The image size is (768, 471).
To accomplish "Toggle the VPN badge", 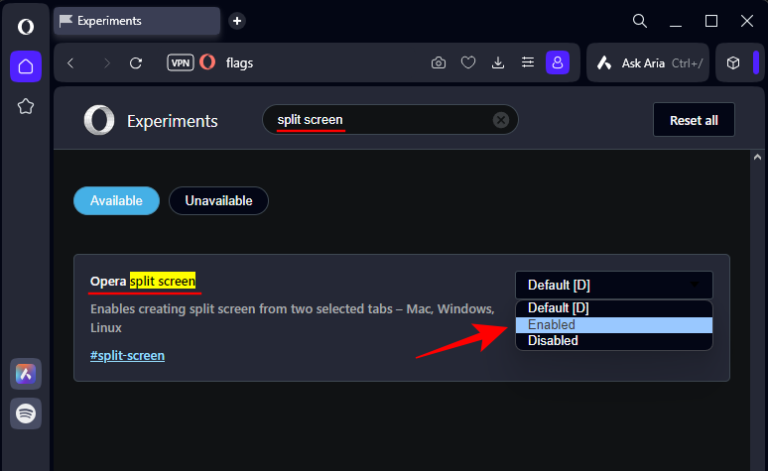I will coord(180,63).
